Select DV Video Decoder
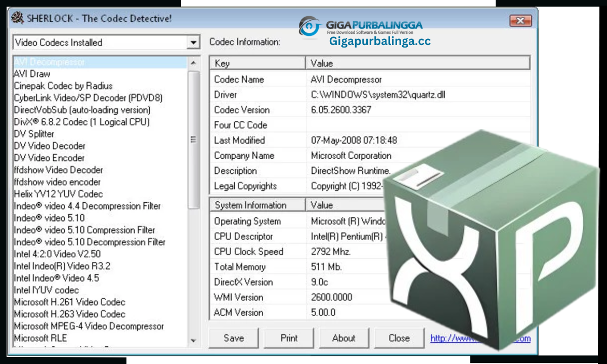 50,146
